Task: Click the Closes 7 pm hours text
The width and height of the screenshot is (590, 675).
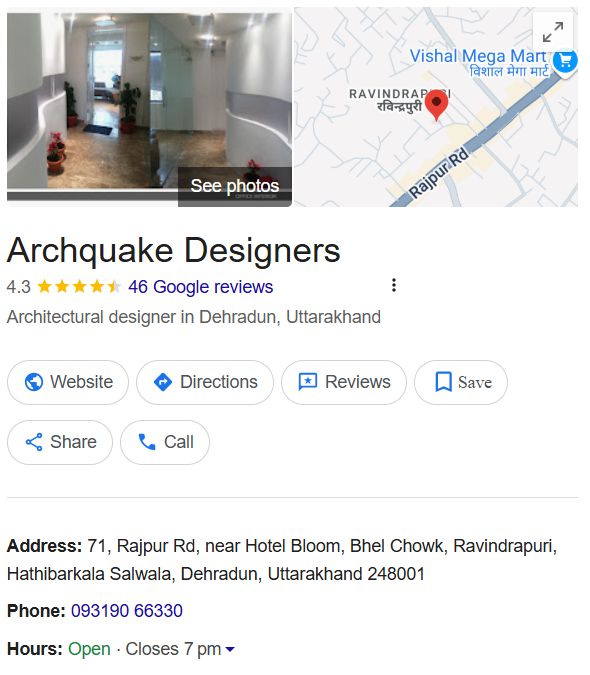Action: pos(173,649)
